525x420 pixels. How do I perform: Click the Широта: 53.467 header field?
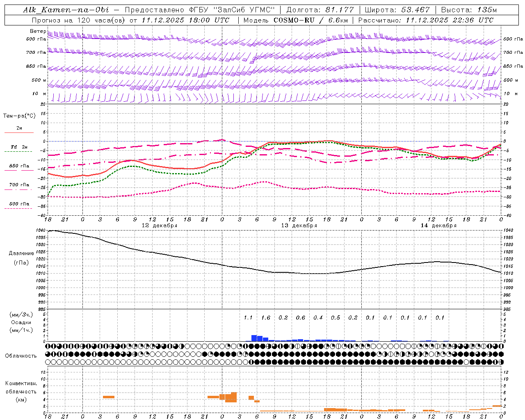point(397,10)
